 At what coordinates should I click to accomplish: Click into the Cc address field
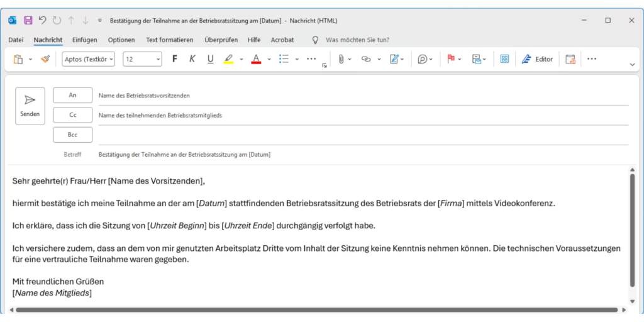pyautogui.click(x=363, y=116)
